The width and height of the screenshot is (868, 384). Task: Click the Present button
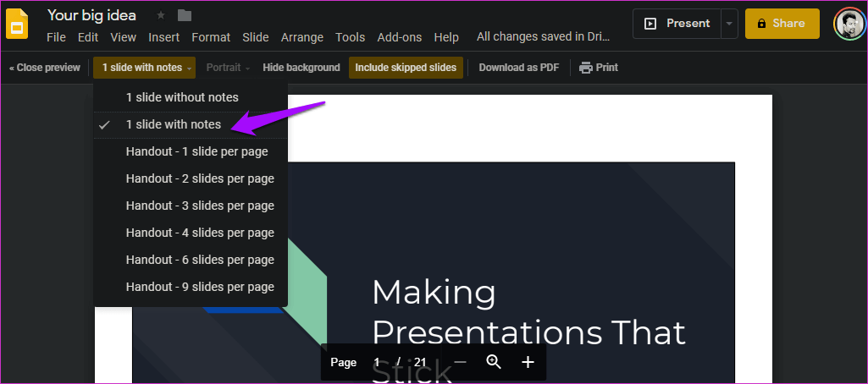pos(677,24)
